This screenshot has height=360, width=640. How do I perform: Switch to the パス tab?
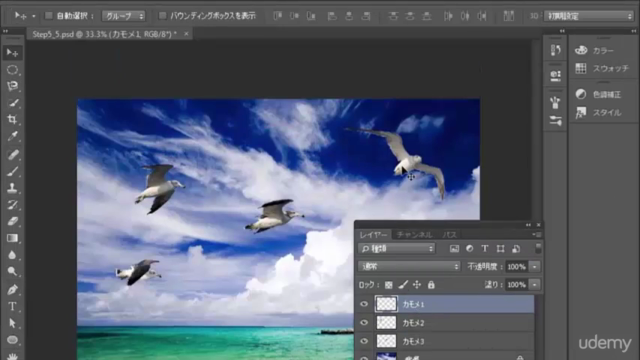(449, 235)
